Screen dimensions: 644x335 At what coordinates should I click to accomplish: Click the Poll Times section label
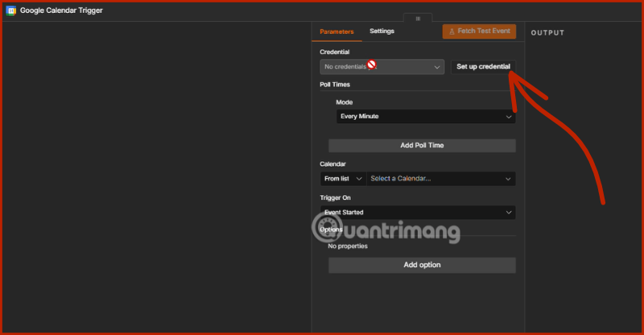[x=335, y=85]
